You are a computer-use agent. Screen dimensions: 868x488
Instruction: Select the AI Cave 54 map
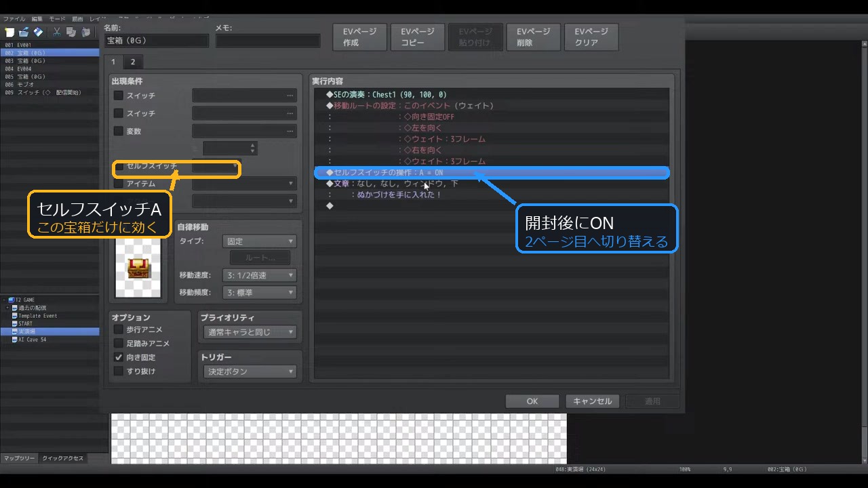(x=50, y=340)
